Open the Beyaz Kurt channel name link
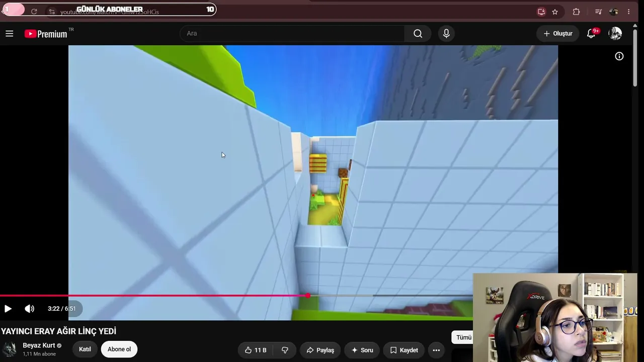644x362 pixels. click(x=39, y=345)
